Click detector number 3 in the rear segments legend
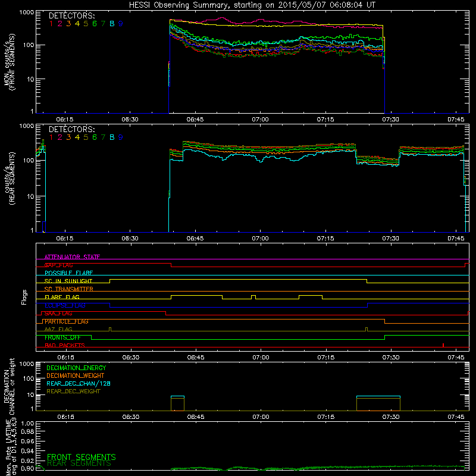 coord(68,137)
